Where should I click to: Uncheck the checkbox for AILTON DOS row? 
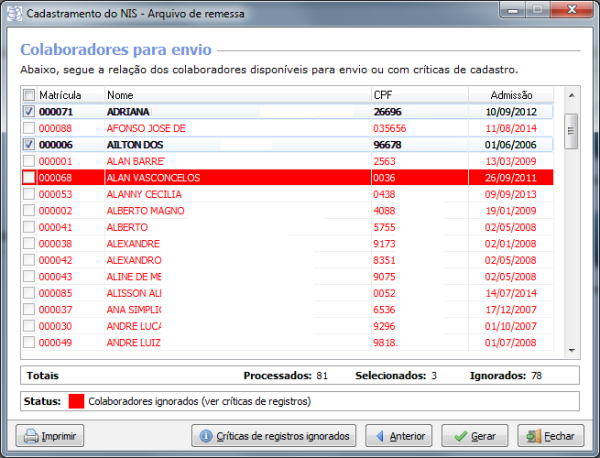tap(28, 144)
